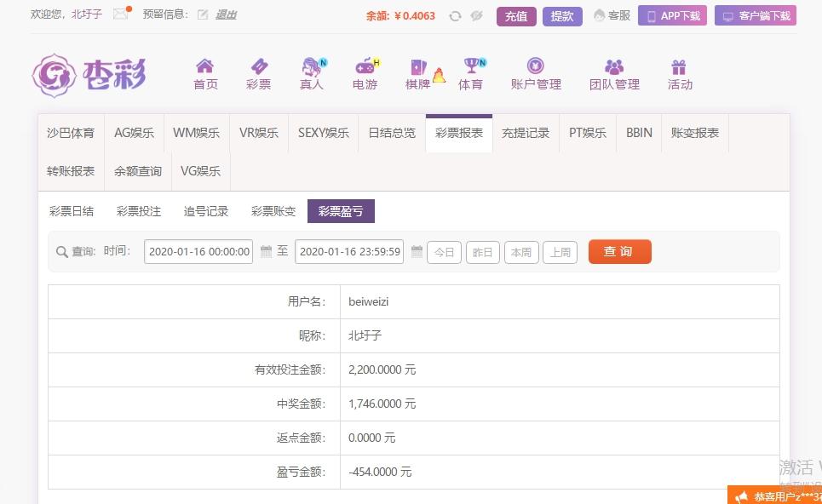Open 彩票账变 sub-tab
The image size is (822, 504).
pyautogui.click(x=273, y=211)
